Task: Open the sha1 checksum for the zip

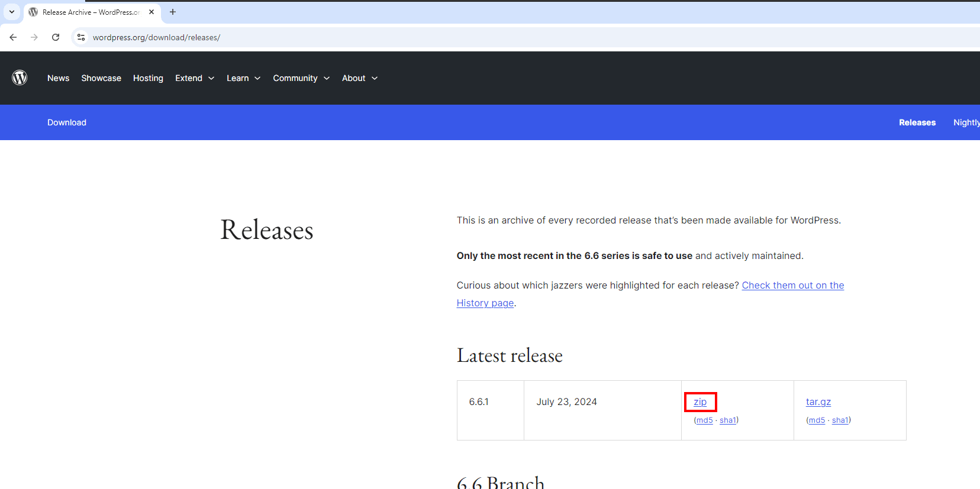Action: click(727, 420)
